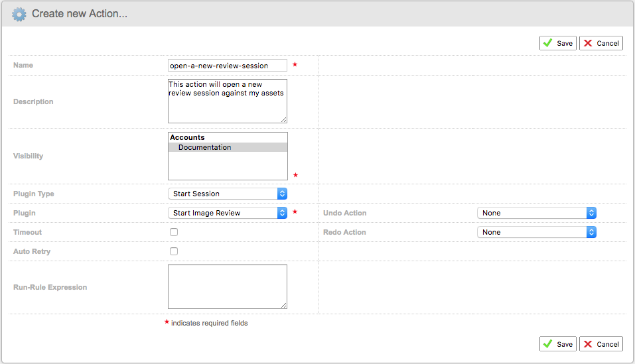Expand the Redo Action dropdown
The image size is (635, 364).
(536, 232)
